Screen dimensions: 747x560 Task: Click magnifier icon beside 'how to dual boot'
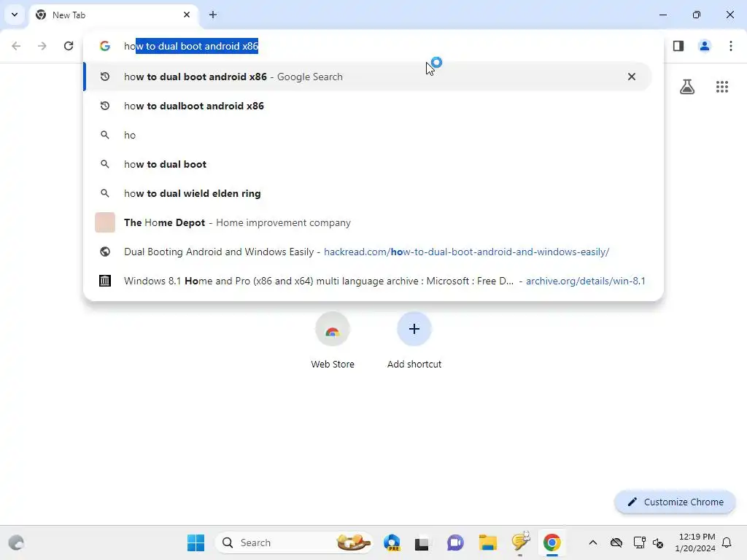[x=105, y=164]
